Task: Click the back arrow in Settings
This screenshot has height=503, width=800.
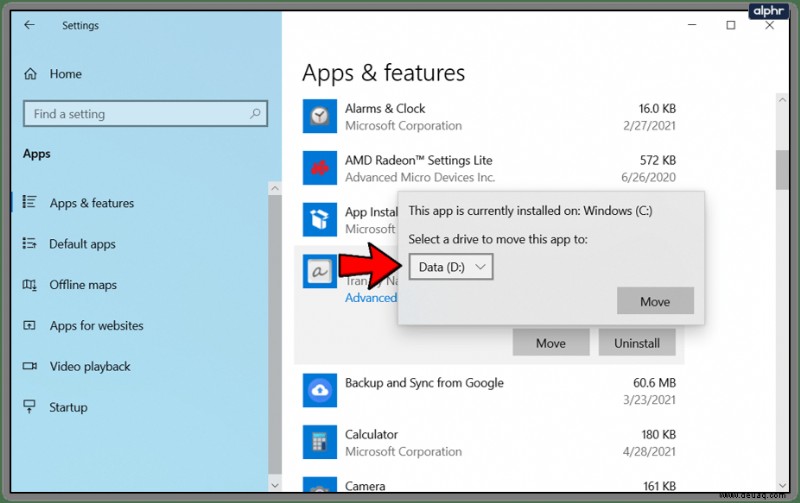Action: 29,25
